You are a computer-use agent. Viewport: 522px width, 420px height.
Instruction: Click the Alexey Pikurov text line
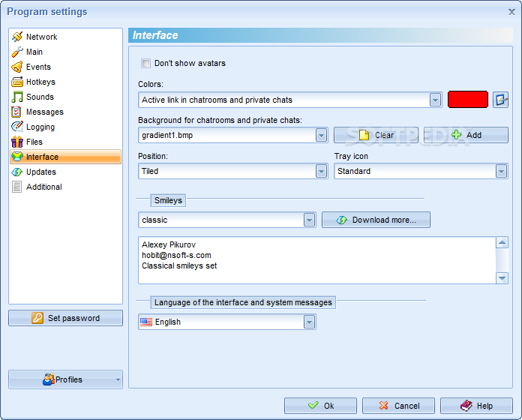point(169,244)
